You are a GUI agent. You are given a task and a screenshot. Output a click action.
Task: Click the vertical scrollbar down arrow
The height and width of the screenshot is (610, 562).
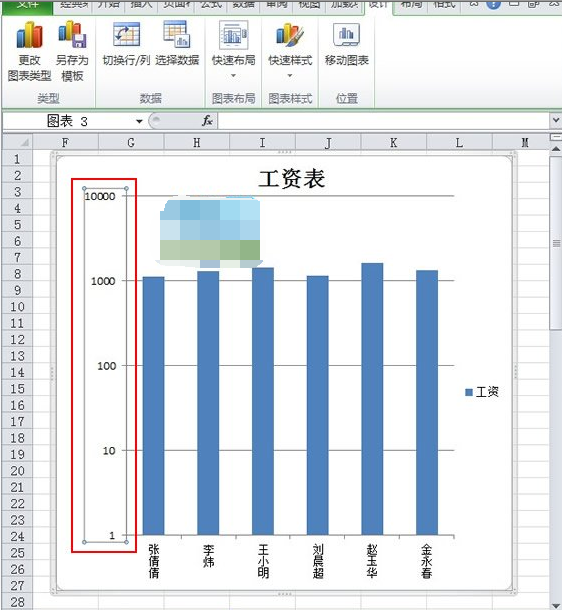[556, 605]
